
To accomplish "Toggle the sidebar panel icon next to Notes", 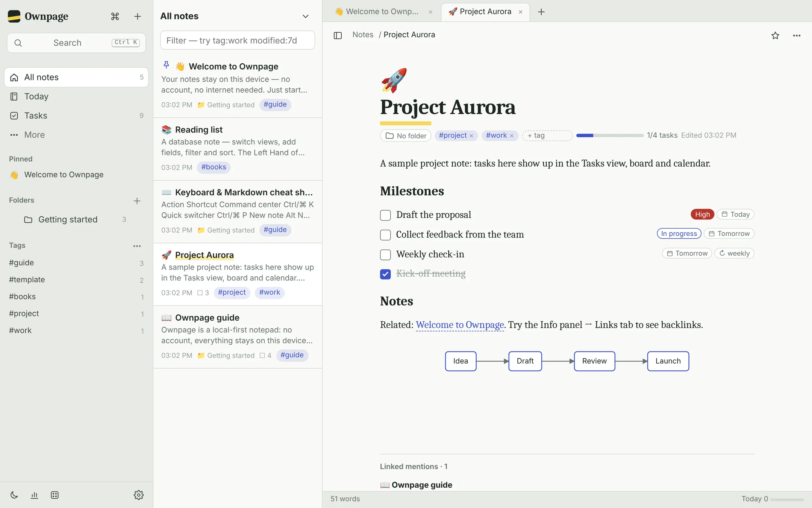I will [x=338, y=35].
